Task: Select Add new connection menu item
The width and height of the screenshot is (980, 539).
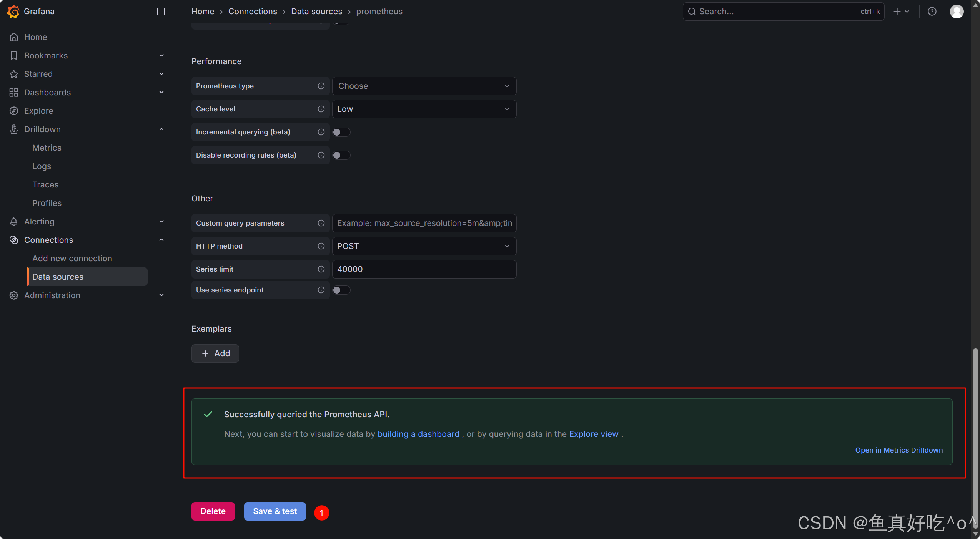Action: [x=72, y=259]
